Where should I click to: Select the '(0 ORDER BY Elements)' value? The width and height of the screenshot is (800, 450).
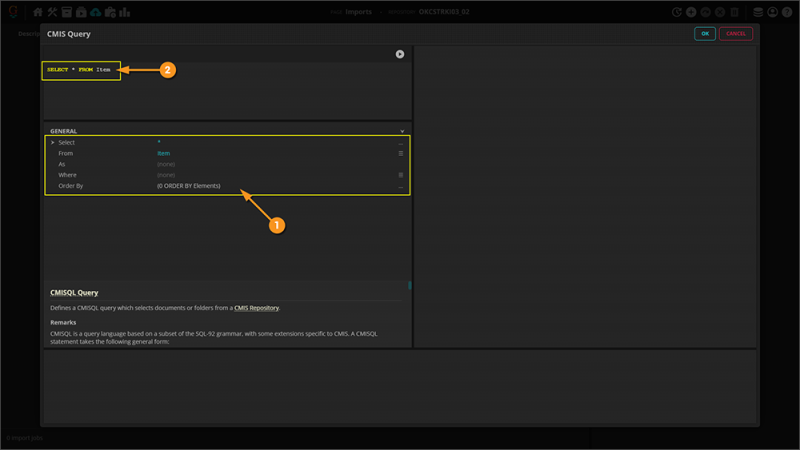(x=189, y=186)
